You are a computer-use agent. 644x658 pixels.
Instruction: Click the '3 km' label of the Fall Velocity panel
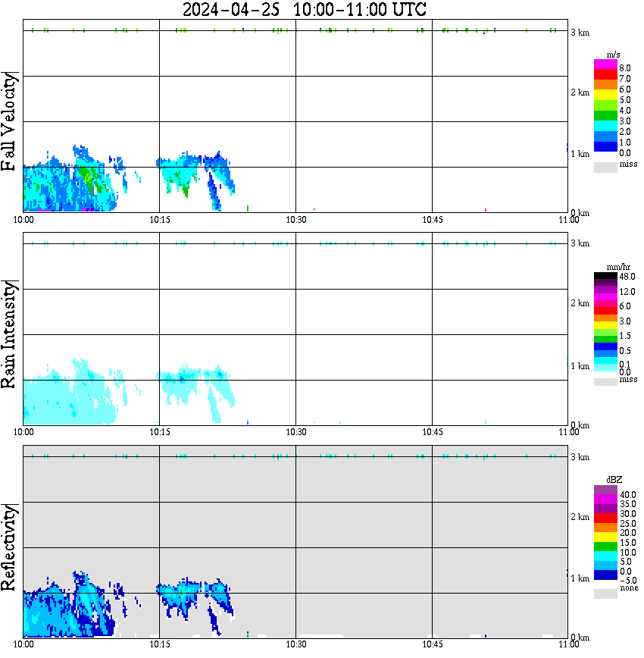(x=580, y=33)
